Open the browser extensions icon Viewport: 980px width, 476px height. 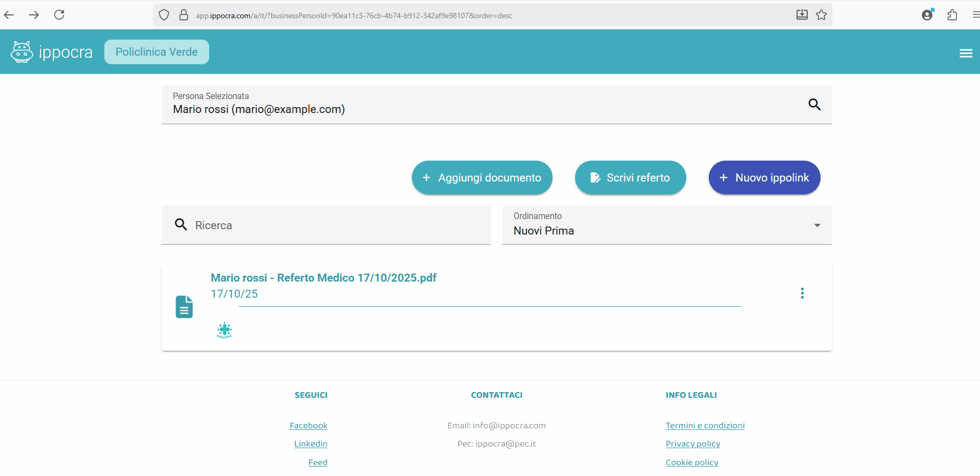952,15
